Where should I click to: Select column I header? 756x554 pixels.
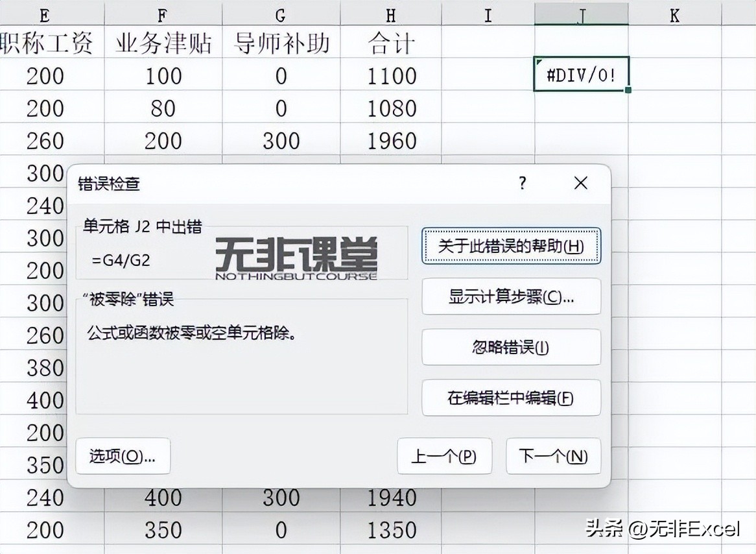[x=488, y=14]
